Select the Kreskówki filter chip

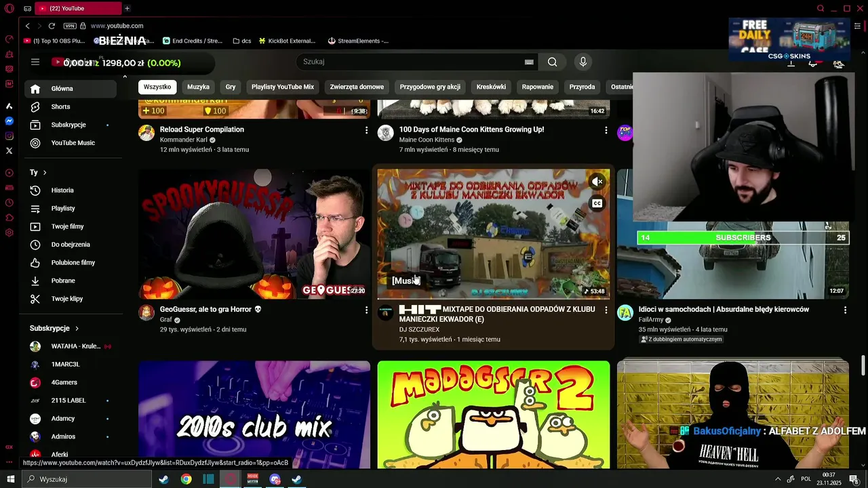pos(491,87)
